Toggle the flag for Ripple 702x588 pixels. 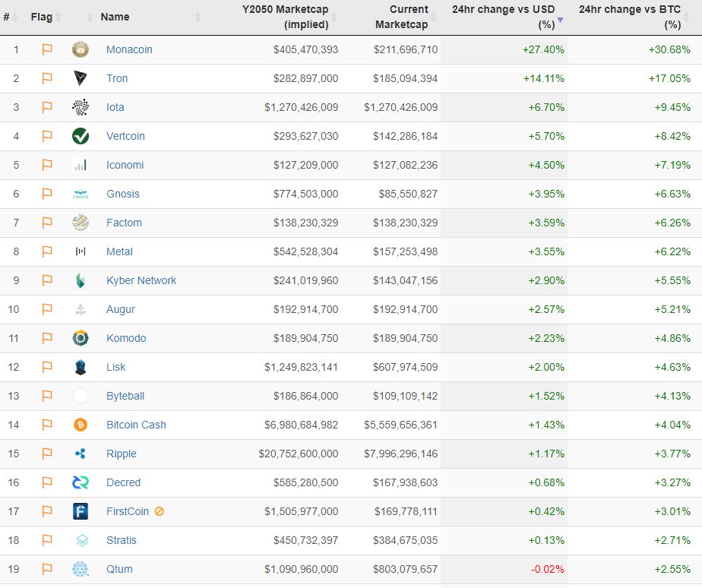(47, 454)
